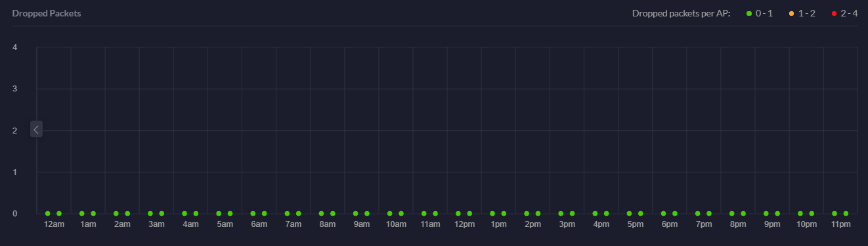Collapse chart with left chevron arrow
Image resolution: width=868 pixels, height=246 pixels.
[36, 130]
